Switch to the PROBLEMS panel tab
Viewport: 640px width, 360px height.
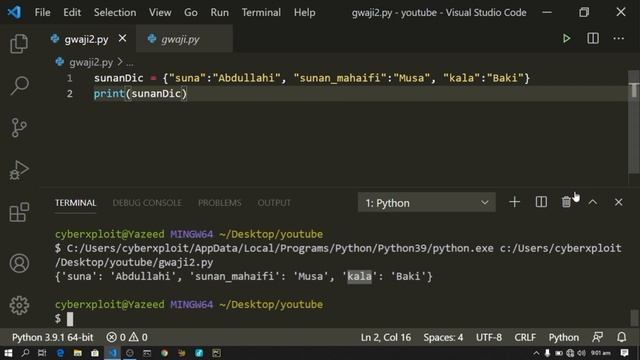[220, 203]
